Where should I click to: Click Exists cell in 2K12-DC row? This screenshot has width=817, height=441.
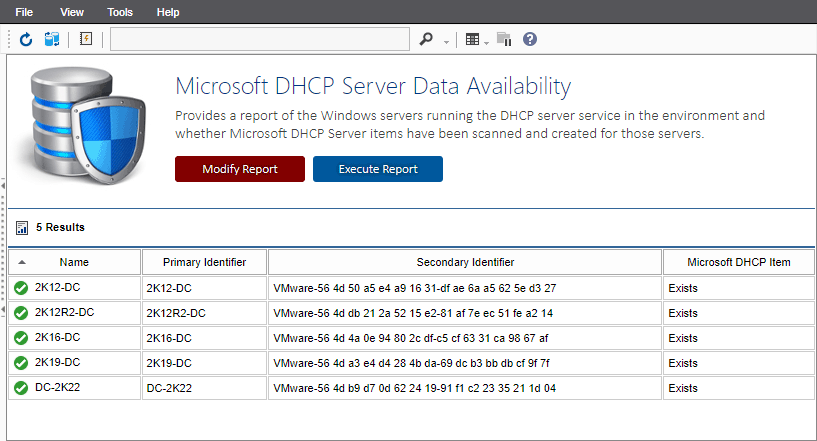tap(739, 288)
